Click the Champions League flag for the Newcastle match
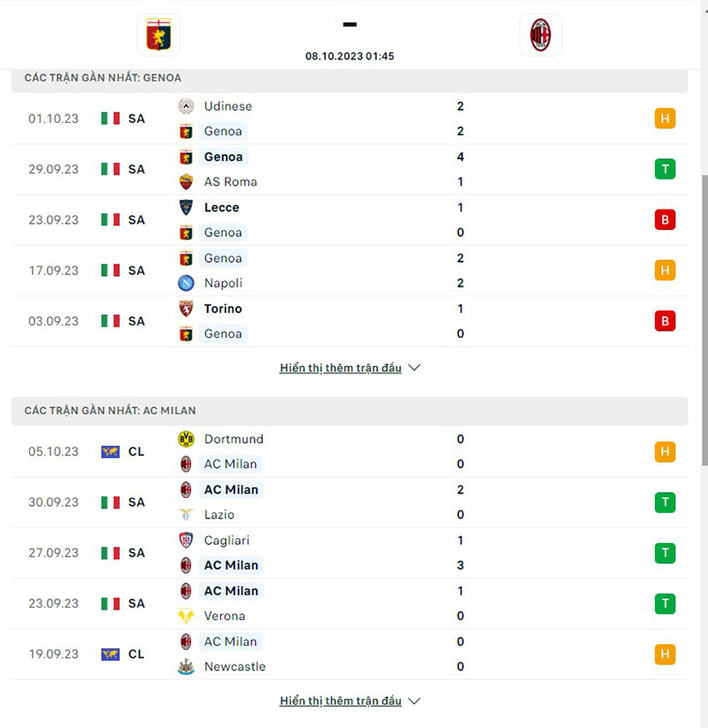 click(x=110, y=655)
